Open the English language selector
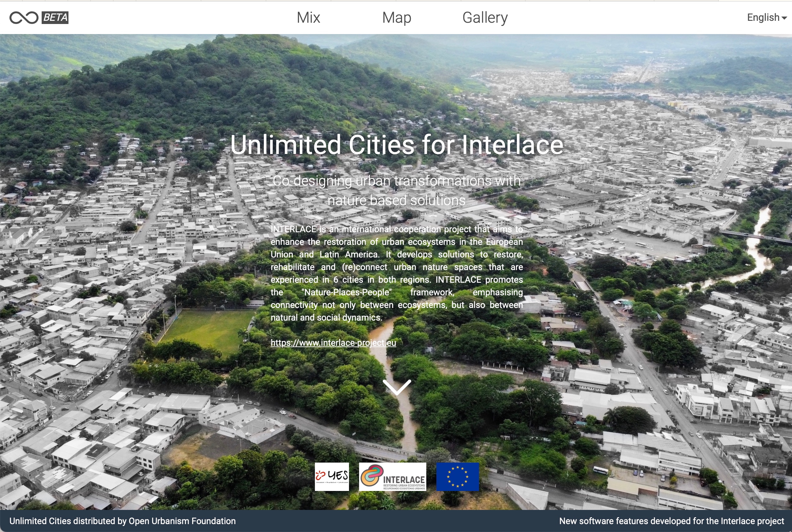The height and width of the screenshot is (532, 792). pos(763,18)
